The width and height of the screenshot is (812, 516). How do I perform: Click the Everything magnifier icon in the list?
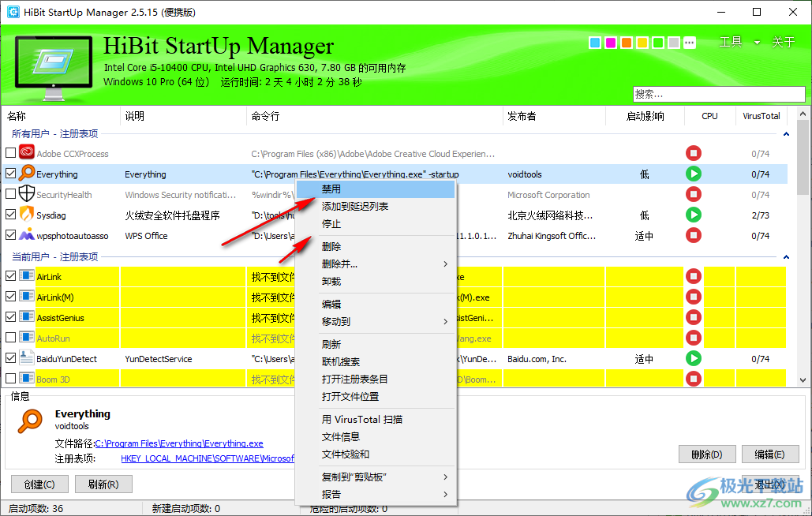tap(26, 174)
